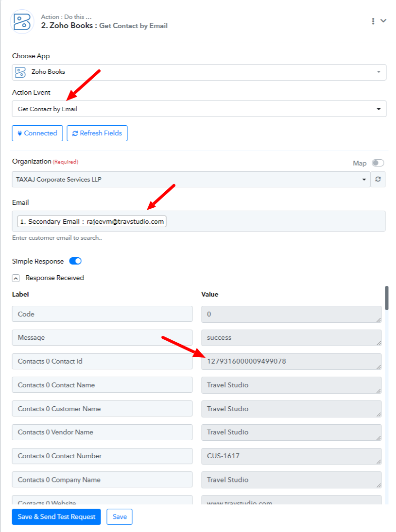
Task: Open the three-dot options menu
Action: [x=373, y=21]
